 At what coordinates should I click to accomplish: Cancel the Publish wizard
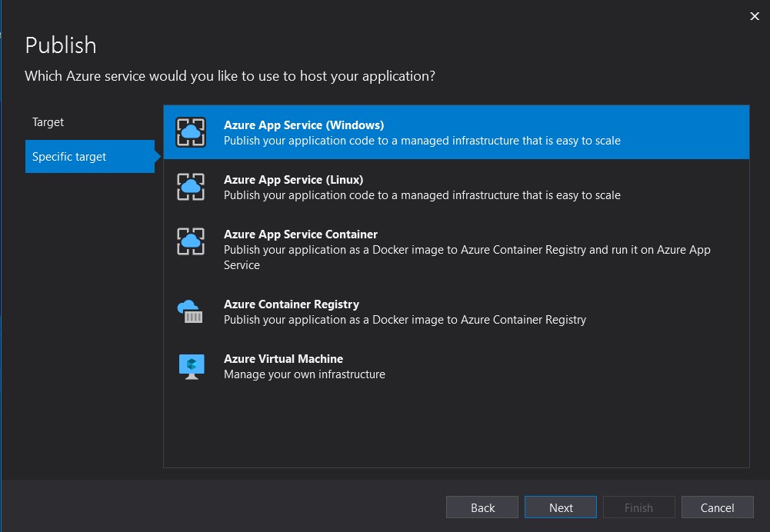pos(718,507)
